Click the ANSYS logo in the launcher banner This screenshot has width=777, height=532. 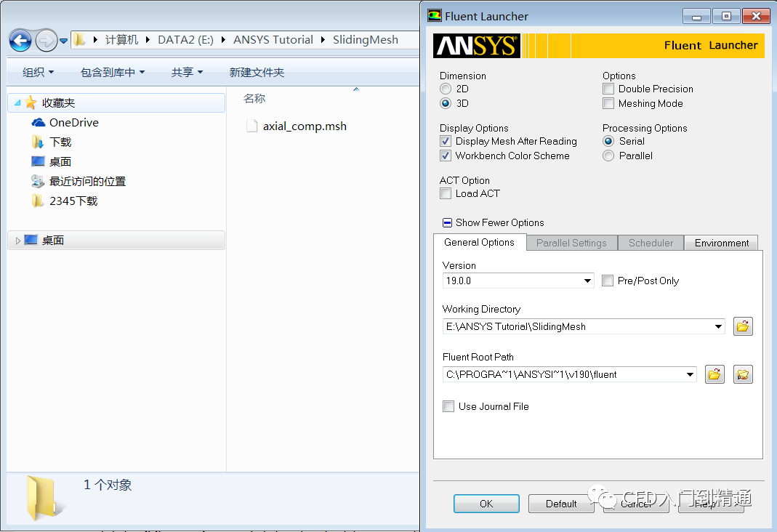(x=477, y=46)
